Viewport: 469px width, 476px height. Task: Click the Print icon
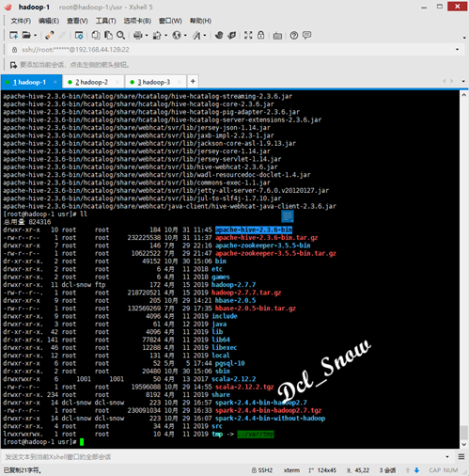(138, 35)
